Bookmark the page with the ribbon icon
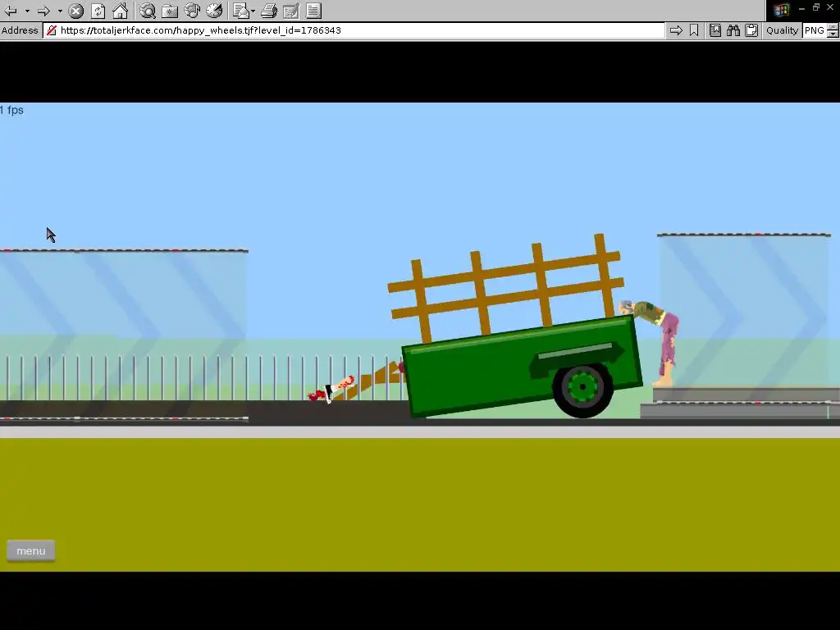840x630 pixels. 694,30
